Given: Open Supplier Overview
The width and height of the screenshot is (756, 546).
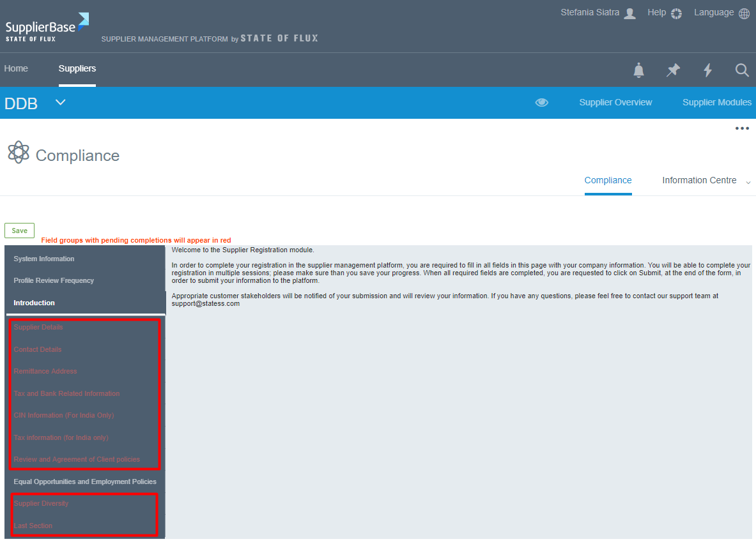Looking at the screenshot, I should 615,102.
